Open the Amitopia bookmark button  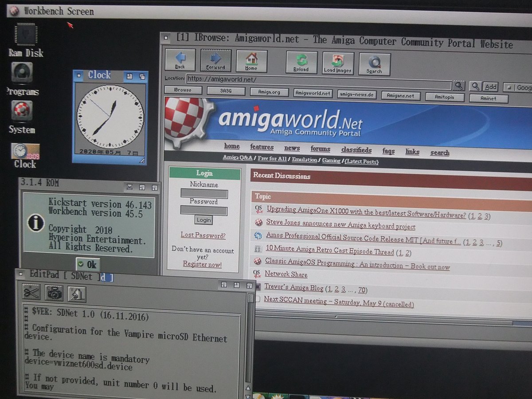point(444,97)
